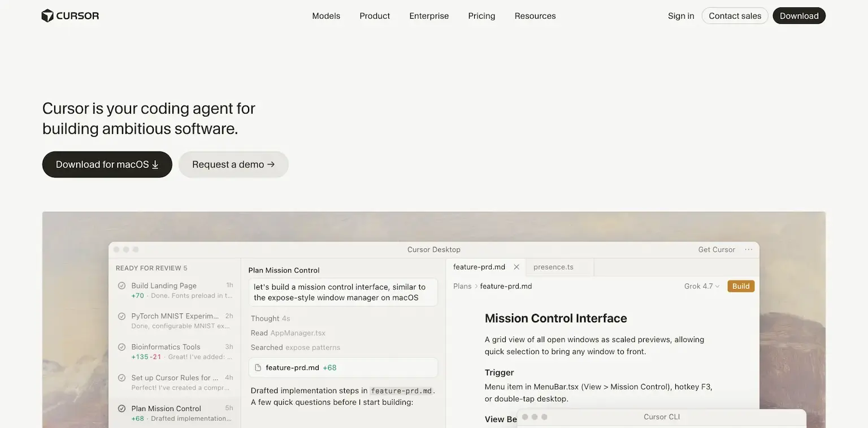Open the Enterprise menu
Screen dimensions: 868x428
coord(429,16)
